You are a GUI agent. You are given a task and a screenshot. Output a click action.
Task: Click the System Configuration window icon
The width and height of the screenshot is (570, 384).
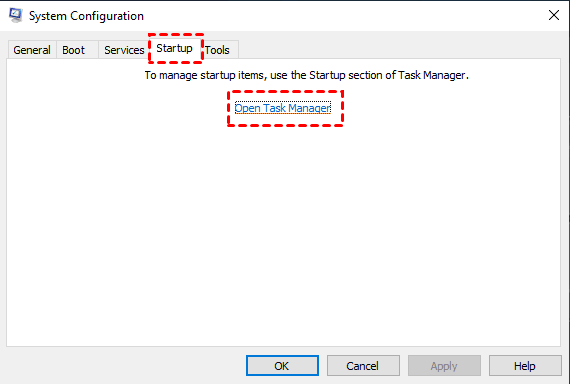[x=16, y=15]
